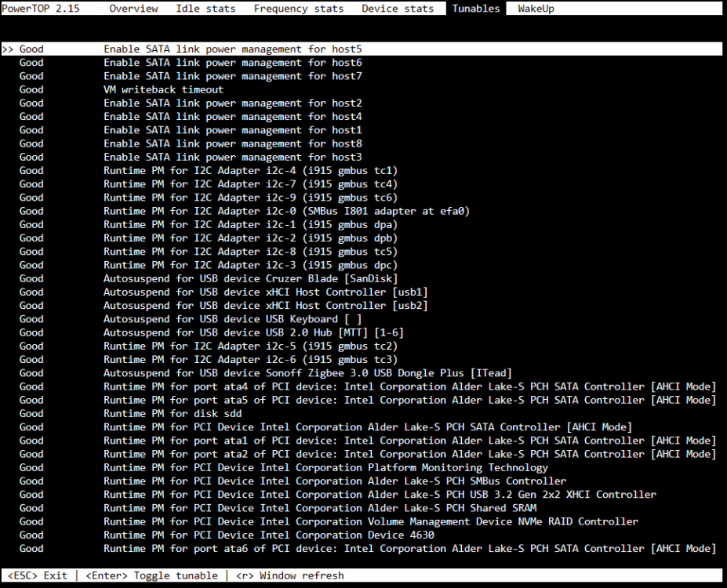Viewport: 727px width, 588px height.
Task: Select the SATA link power management host2 row
Action: click(362, 103)
